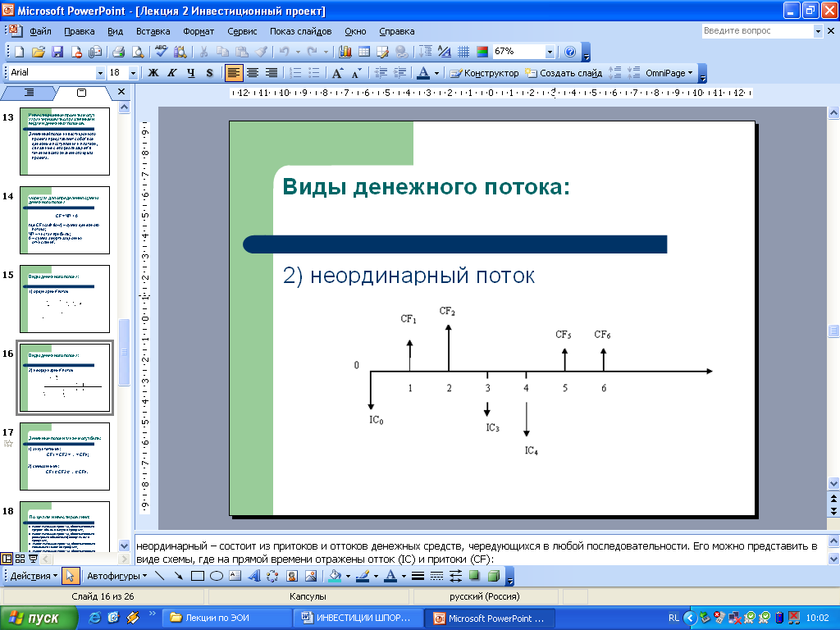Click the Decrease Font Size icon

[356, 73]
